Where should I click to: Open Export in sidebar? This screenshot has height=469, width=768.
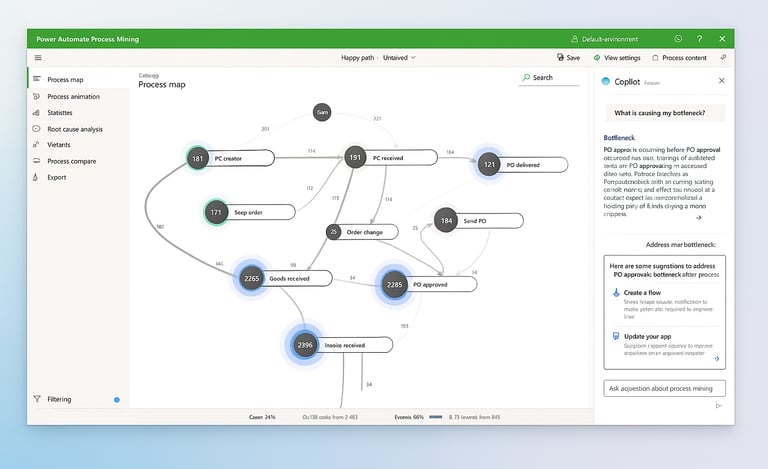[57, 177]
